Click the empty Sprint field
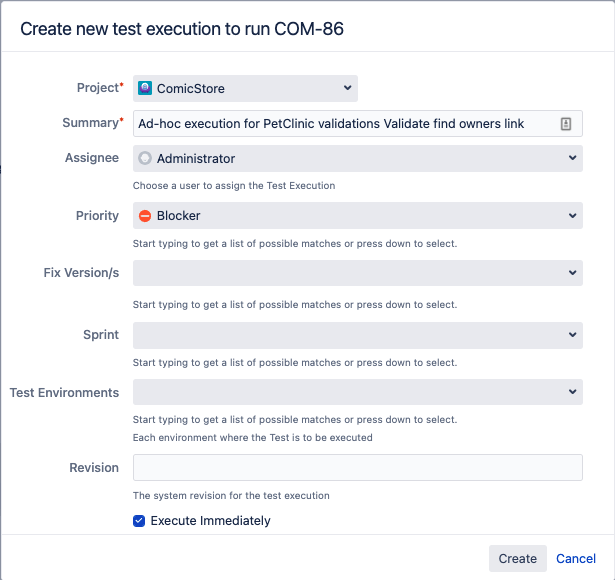615x580 pixels. pos(358,335)
